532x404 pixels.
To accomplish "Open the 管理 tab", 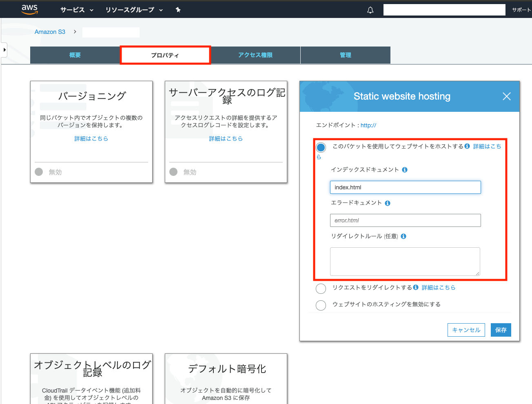I will pos(345,55).
